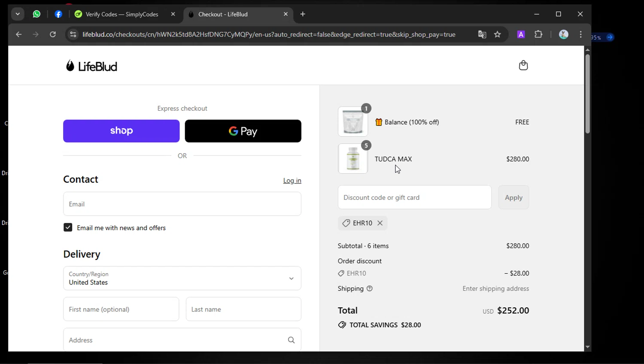Click the TOTAL SAVINGS tag icon
The width and height of the screenshot is (644, 364).
pos(342,325)
